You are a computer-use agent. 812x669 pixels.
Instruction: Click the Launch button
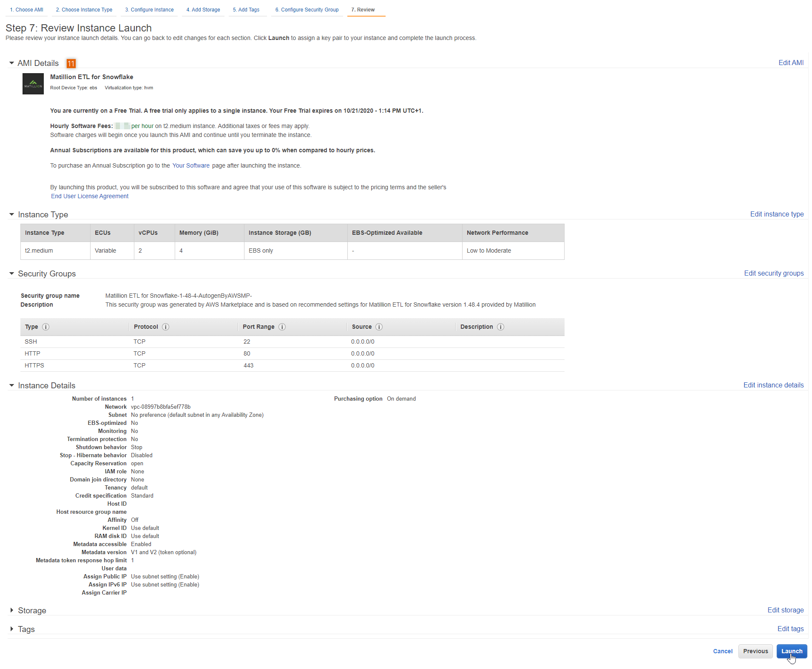click(x=792, y=651)
